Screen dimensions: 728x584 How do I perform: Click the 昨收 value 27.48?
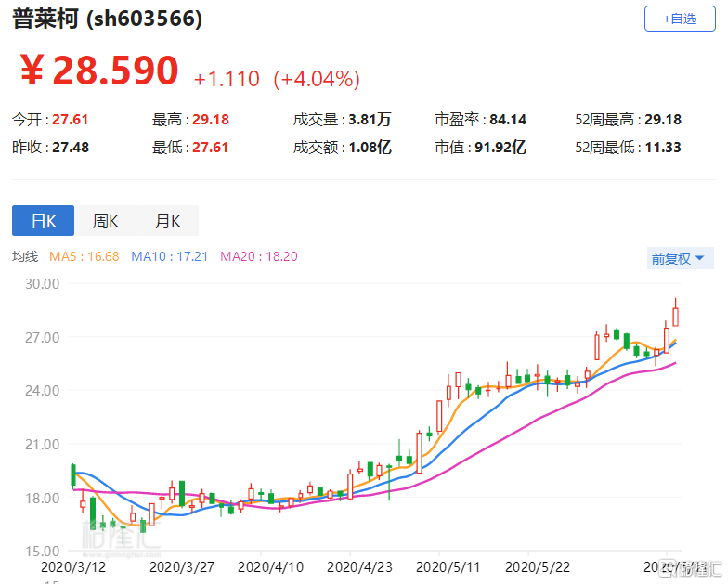click(x=71, y=147)
